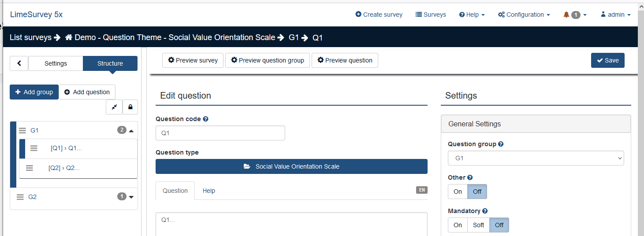Click the Question code help icon
Image resolution: width=644 pixels, height=236 pixels.
tap(206, 119)
